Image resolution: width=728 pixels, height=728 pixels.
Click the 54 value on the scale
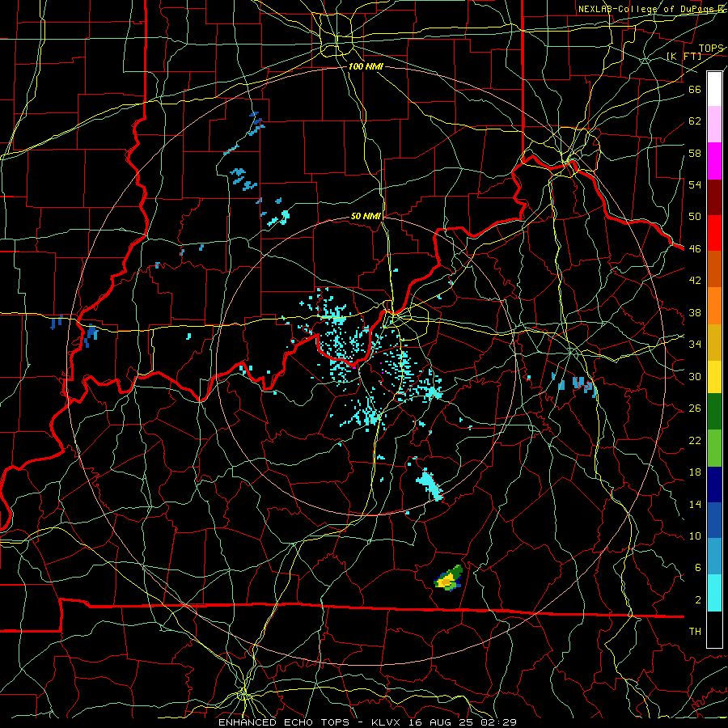[695, 184]
